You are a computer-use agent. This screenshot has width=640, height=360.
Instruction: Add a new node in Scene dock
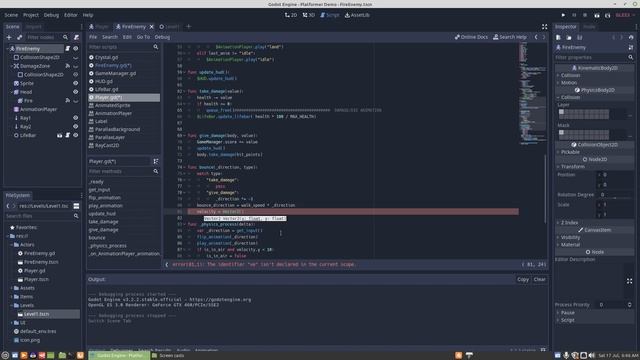coord(9,37)
